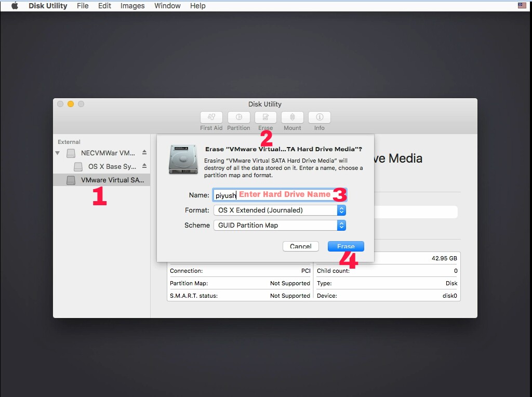Open the File menu
This screenshot has height=397, width=532.
tap(83, 6)
